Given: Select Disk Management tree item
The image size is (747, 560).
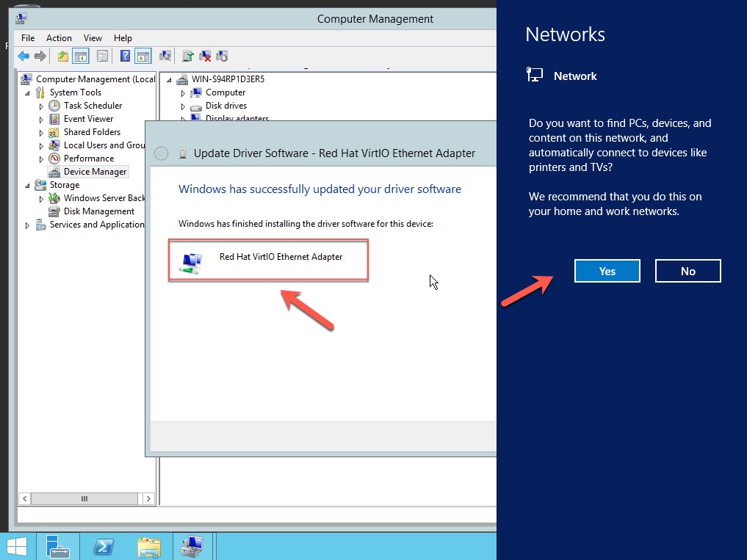Looking at the screenshot, I should point(99,211).
